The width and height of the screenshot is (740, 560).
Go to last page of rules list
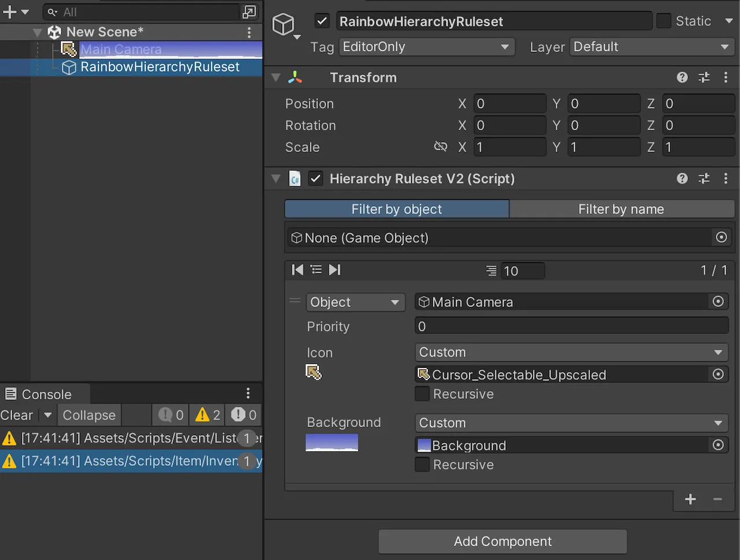335,270
